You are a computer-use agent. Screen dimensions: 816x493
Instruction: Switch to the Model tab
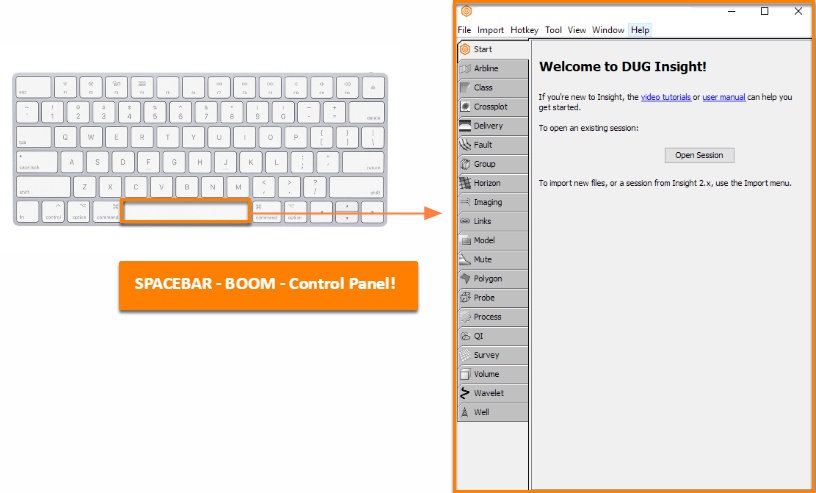click(493, 241)
